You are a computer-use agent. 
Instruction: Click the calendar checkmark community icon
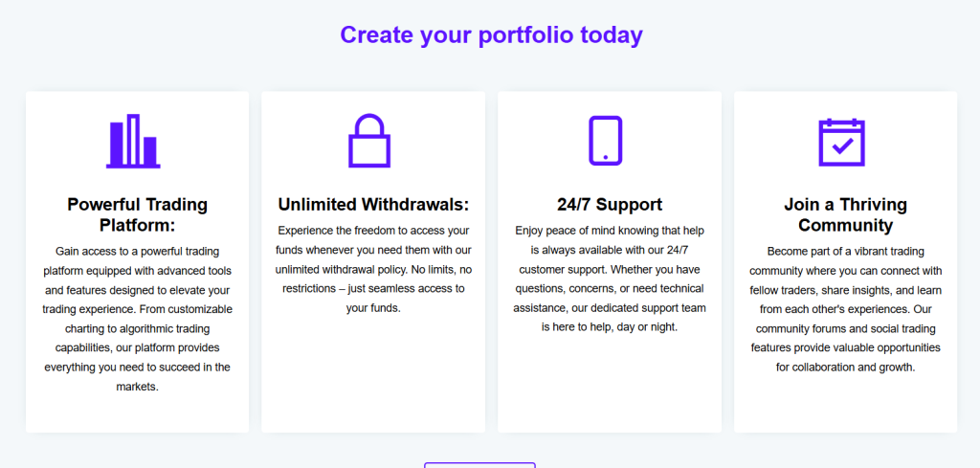[x=841, y=142]
